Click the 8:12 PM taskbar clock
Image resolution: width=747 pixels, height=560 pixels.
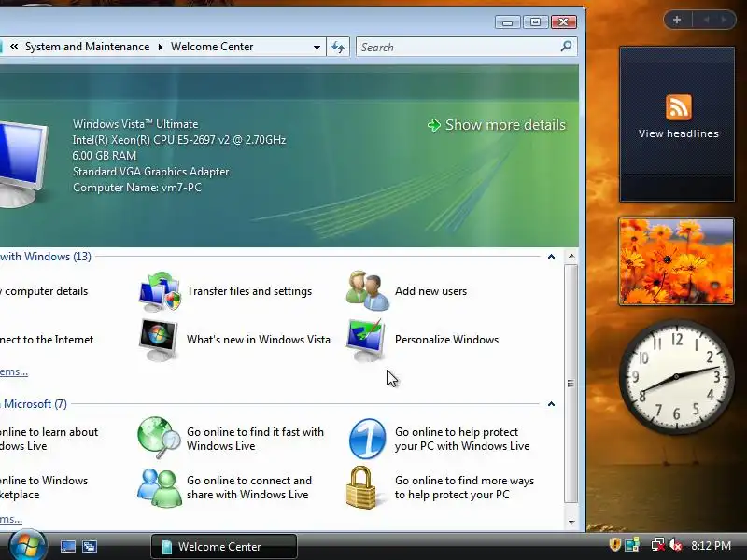711,546
